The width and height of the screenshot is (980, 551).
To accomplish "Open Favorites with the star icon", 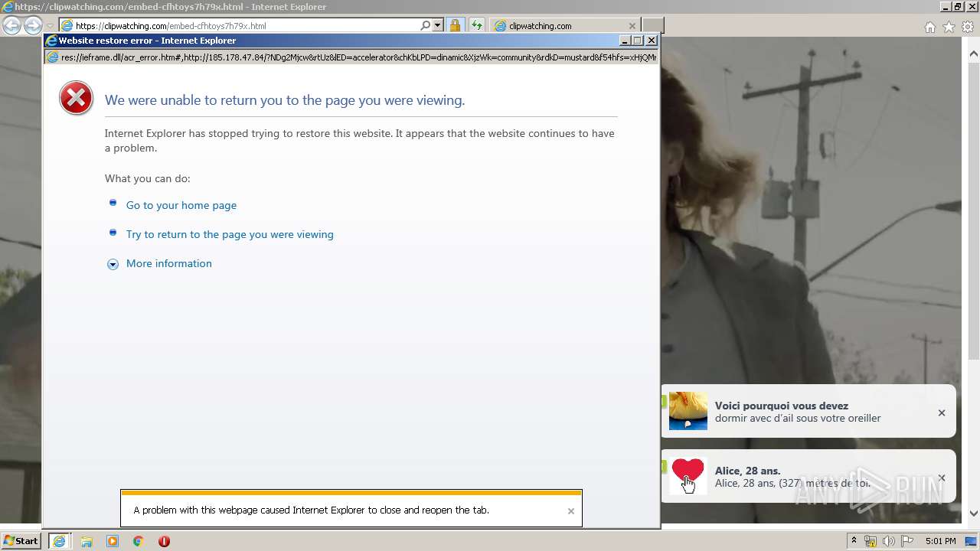I will (x=949, y=27).
